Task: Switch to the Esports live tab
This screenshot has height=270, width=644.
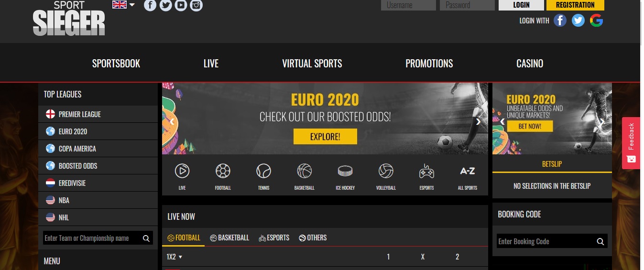Action: 274,238
